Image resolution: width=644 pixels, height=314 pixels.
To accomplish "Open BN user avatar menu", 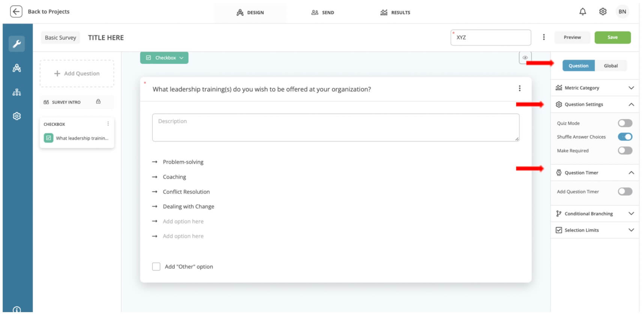I will click(x=622, y=12).
